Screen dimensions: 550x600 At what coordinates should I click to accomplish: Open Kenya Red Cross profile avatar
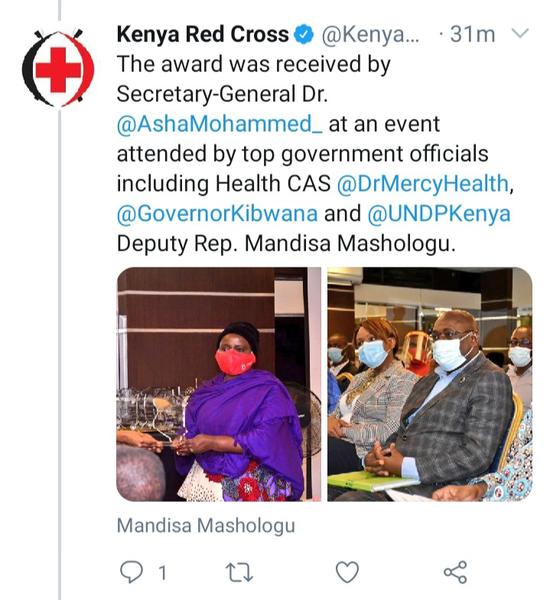coord(58,68)
